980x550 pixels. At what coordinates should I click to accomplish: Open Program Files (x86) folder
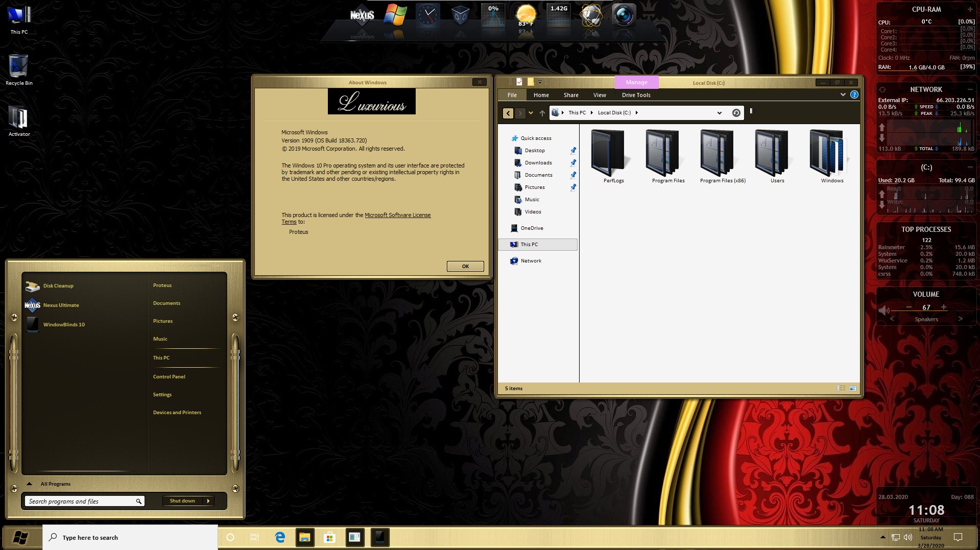723,156
